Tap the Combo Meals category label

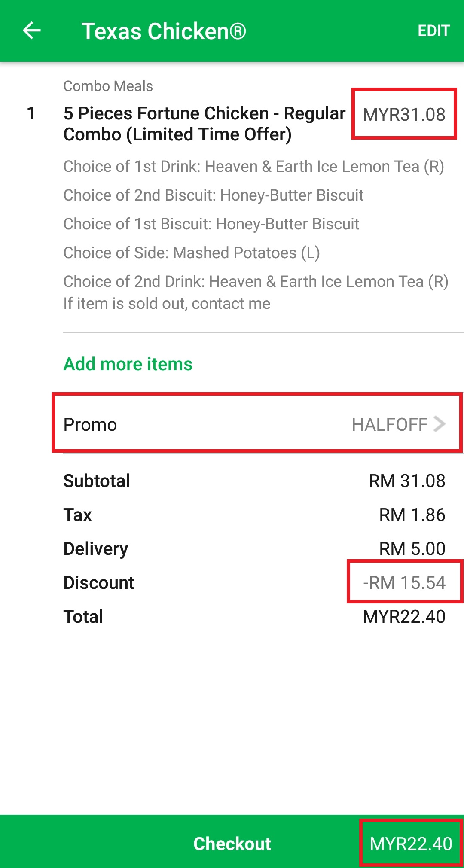tap(108, 86)
